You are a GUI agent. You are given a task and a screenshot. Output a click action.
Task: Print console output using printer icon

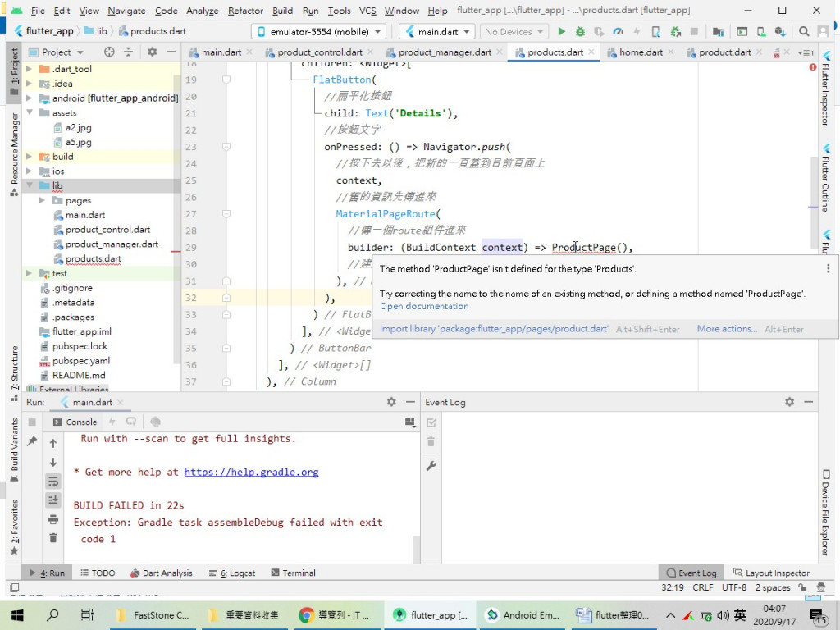(53, 519)
